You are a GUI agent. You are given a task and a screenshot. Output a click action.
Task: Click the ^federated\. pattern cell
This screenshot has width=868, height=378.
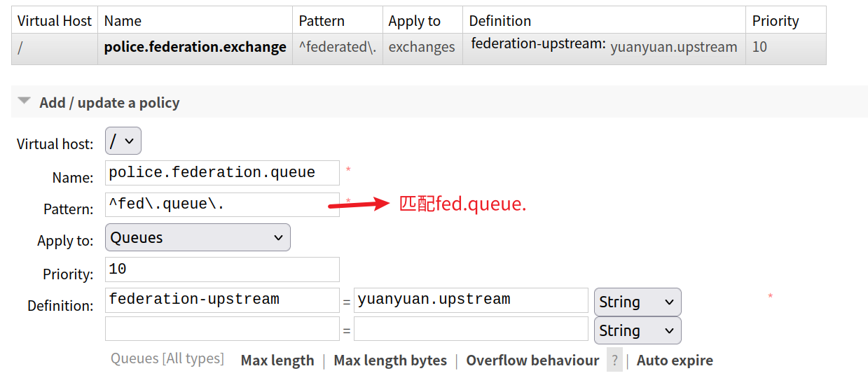click(x=338, y=48)
